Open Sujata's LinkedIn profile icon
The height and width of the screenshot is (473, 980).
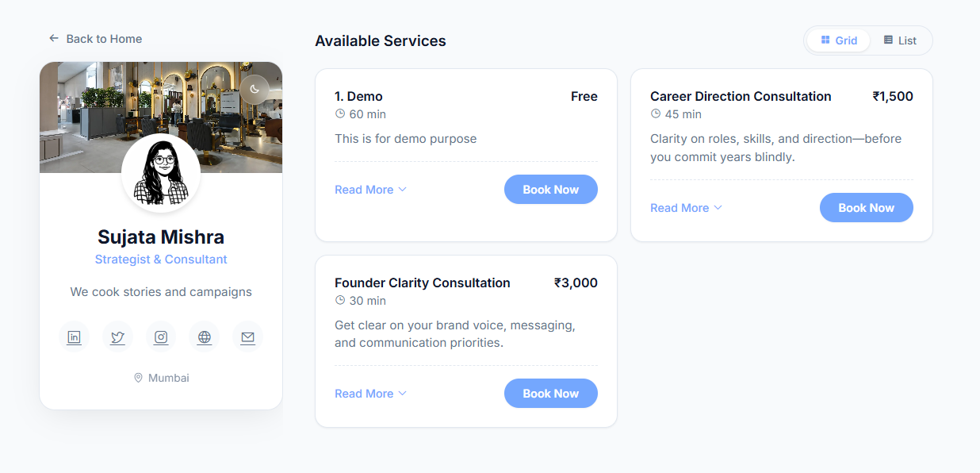coord(74,337)
